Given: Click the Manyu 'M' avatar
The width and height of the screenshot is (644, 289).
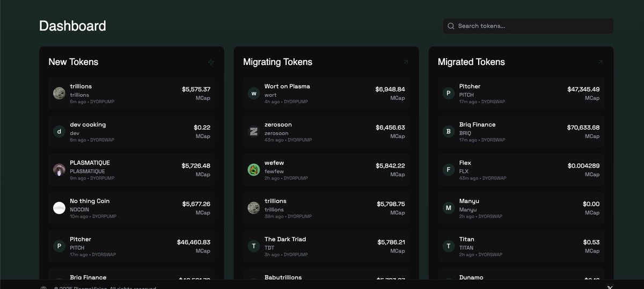Looking at the screenshot, I should [x=449, y=208].
